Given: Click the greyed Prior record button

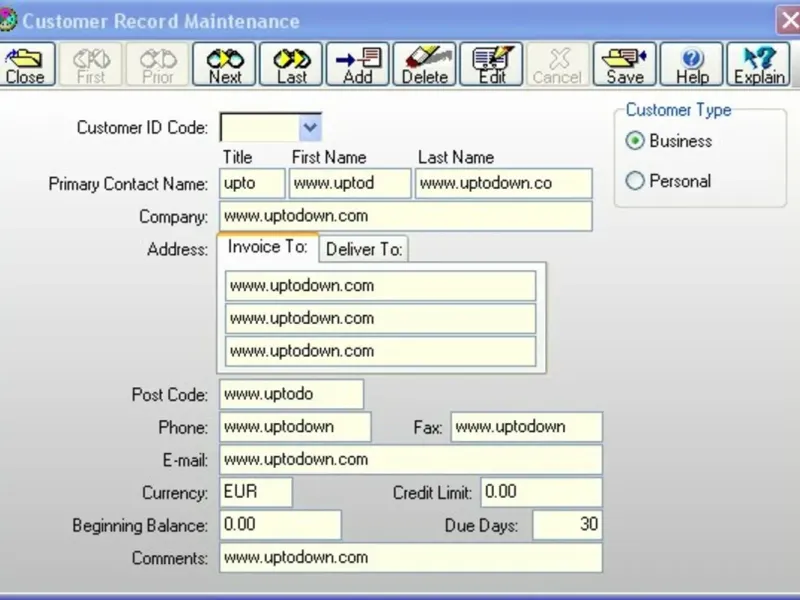Looking at the screenshot, I should [158, 65].
